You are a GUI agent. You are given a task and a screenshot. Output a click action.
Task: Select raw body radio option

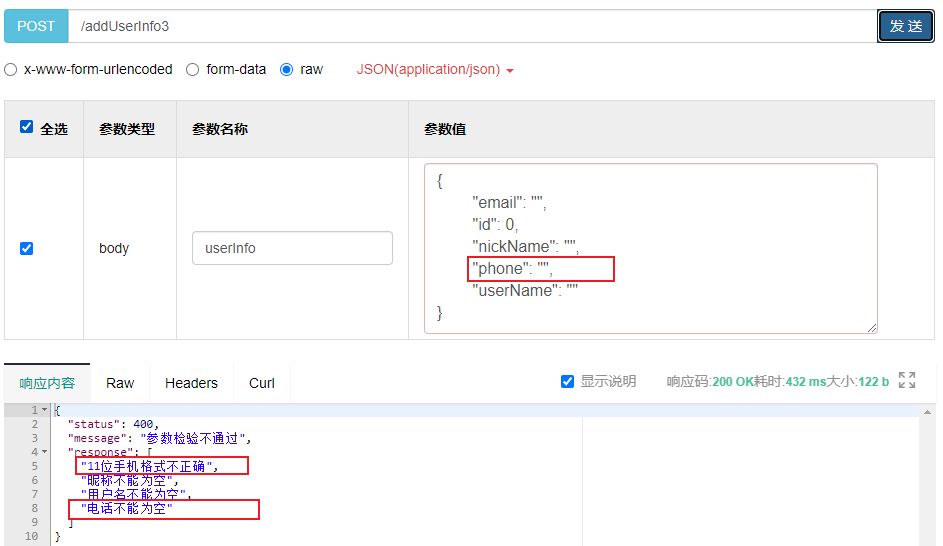click(287, 70)
